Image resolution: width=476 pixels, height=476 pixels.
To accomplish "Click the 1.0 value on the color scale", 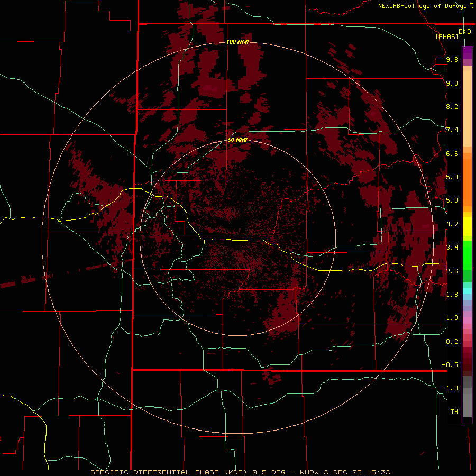I will pyautogui.click(x=452, y=318).
